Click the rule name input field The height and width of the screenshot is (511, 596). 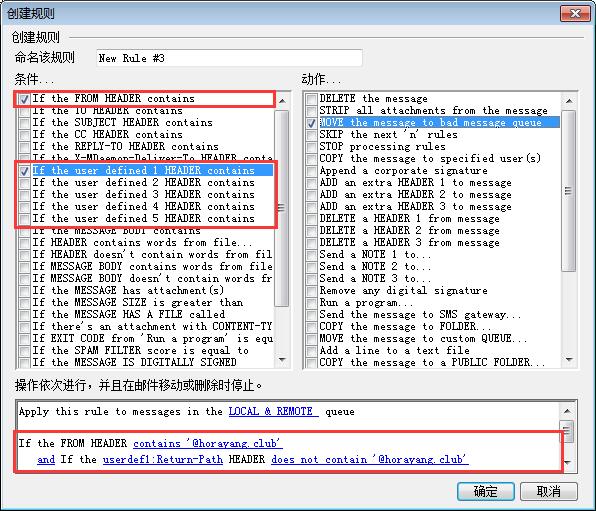click(229, 58)
